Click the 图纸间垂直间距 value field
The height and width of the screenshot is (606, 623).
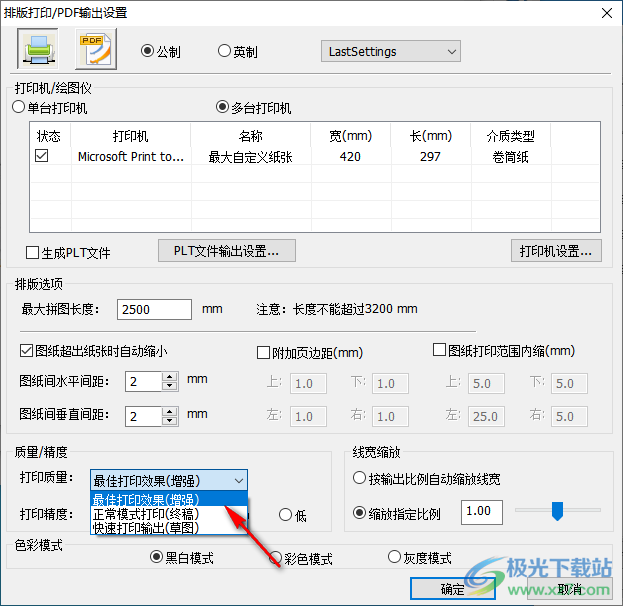[143, 416]
